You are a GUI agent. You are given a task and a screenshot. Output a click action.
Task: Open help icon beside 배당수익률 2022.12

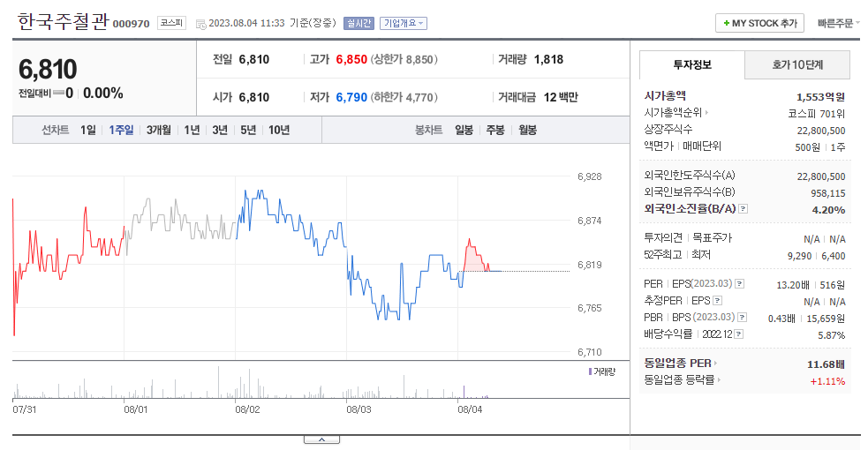pyautogui.click(x=739, y=334)
